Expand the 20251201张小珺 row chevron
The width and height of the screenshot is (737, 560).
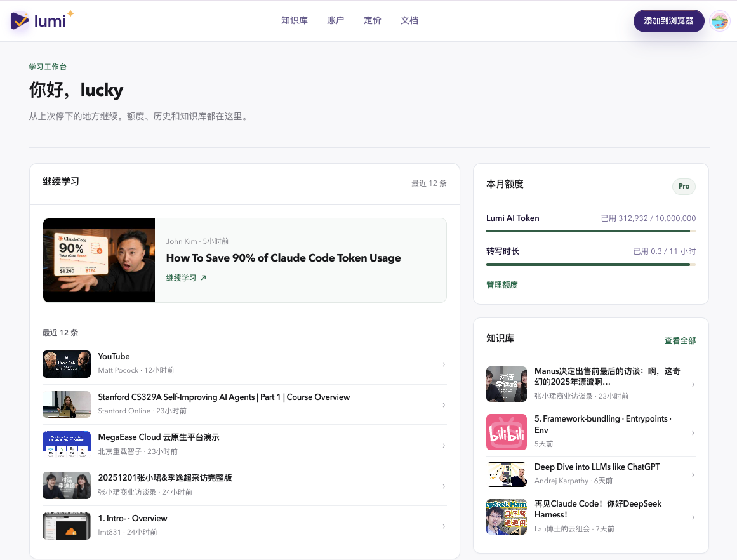point(444,486)
